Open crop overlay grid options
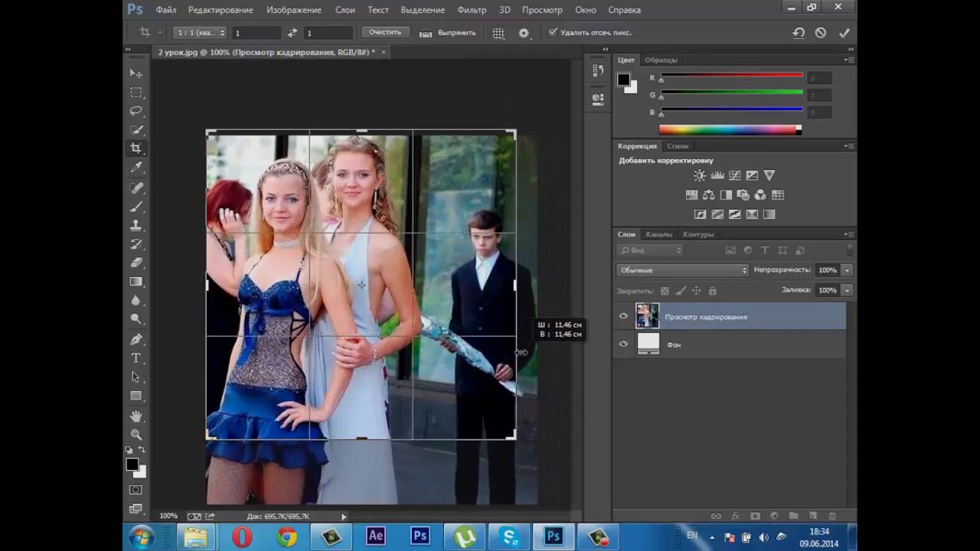 (x=498, y=33)
